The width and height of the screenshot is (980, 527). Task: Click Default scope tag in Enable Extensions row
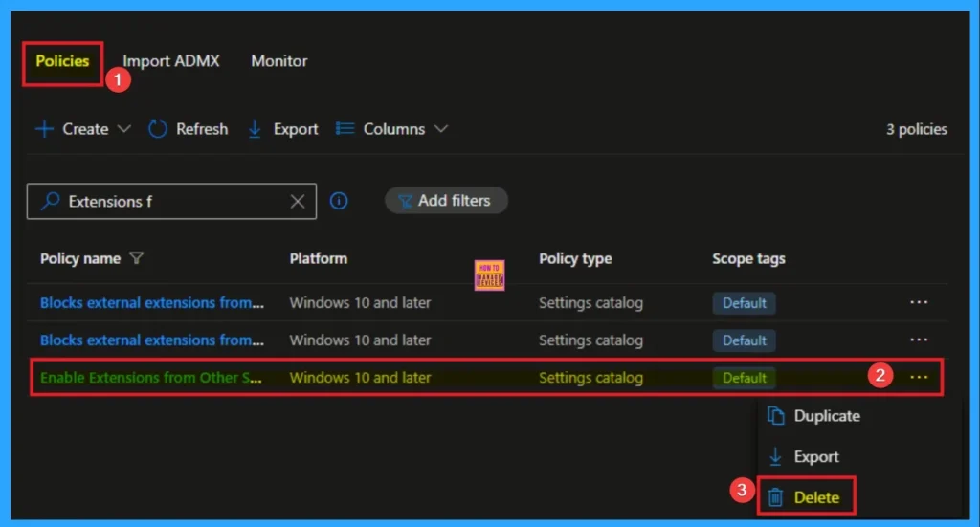[x=745, y=378]
